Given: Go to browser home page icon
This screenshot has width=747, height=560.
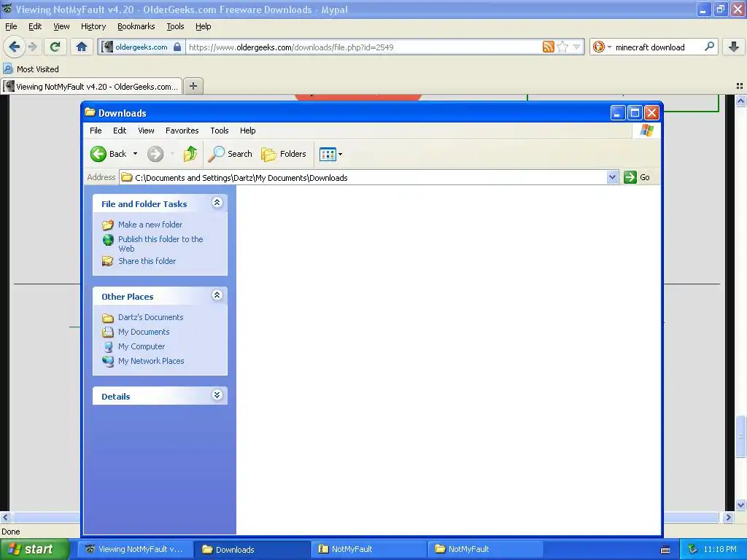Looking at the screenshot, I should pos(82,47).
